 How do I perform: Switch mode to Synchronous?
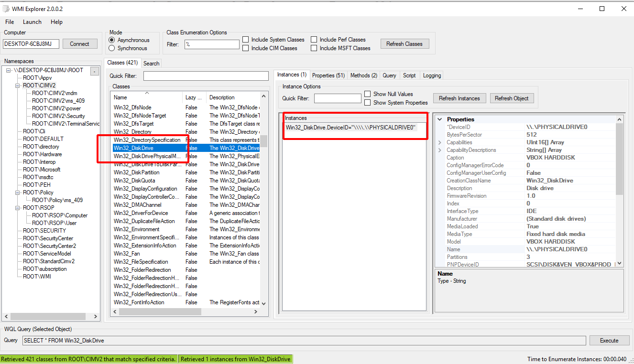click(x=112, y=48)
